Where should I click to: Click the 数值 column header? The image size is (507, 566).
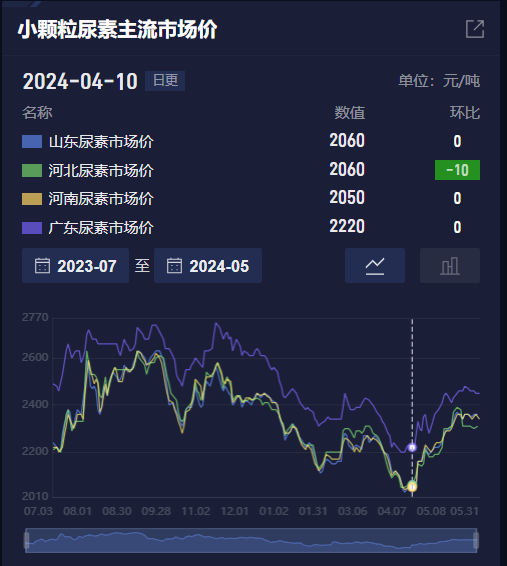point(349,113)
